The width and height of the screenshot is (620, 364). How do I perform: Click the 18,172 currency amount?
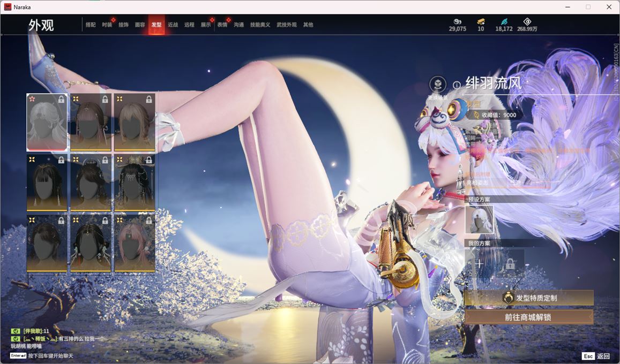pyautogui.click(x=504, y=29)
